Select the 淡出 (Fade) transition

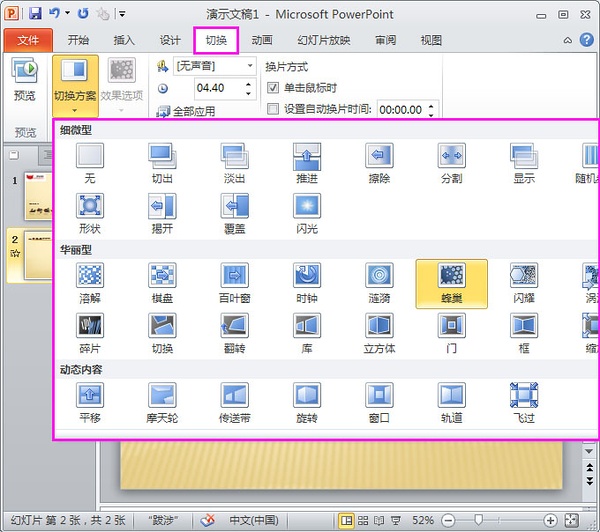click(x=235, y=163)
